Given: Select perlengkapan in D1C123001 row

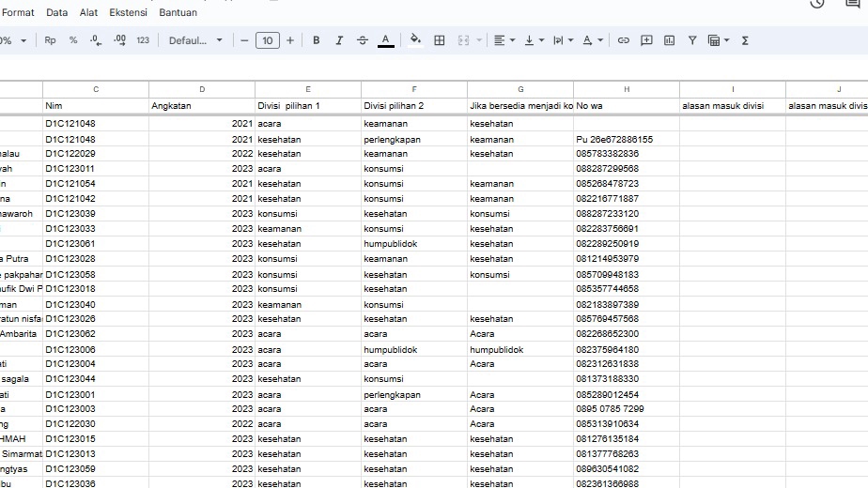Looking at the screenshot, I should pos(414,395).
